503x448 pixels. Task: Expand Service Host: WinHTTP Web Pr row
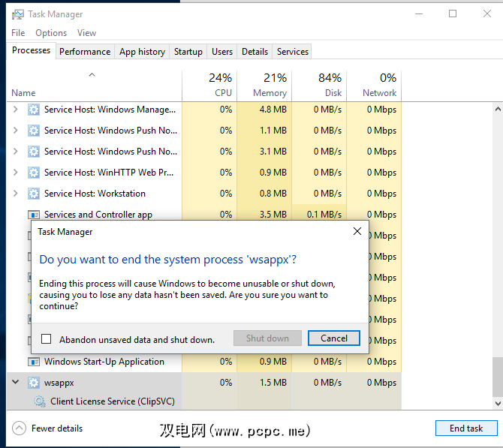16,173
